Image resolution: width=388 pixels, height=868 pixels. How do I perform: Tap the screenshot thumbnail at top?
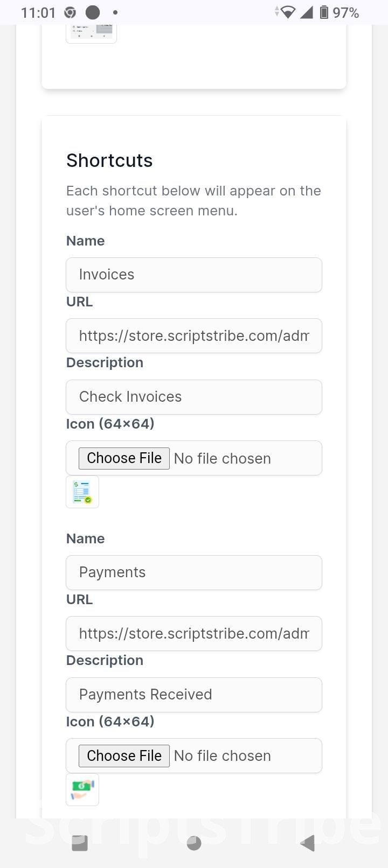91,32
